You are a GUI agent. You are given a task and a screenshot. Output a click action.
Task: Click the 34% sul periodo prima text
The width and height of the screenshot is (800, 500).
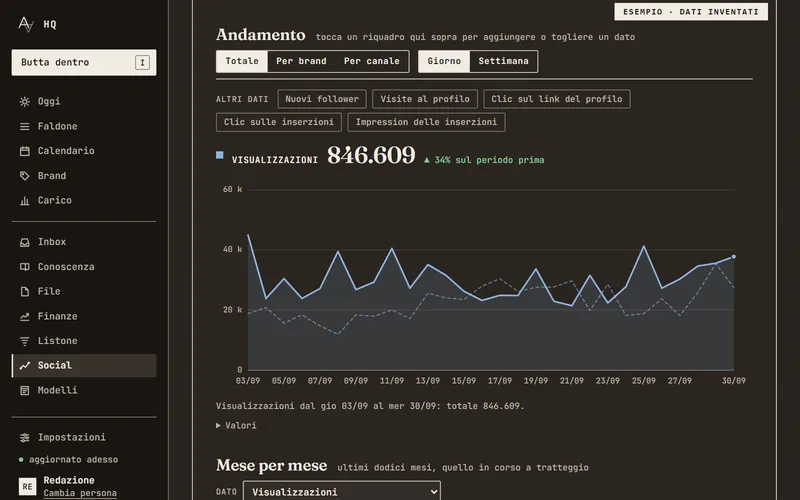click(484, 160)
